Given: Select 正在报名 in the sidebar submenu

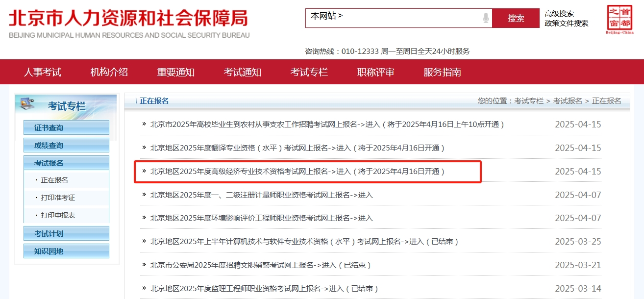Looking at the screenshot, I should [x=54, y=180].
